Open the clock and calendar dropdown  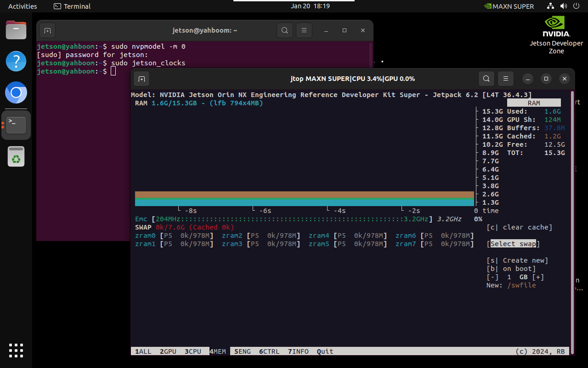coord(310,6)
